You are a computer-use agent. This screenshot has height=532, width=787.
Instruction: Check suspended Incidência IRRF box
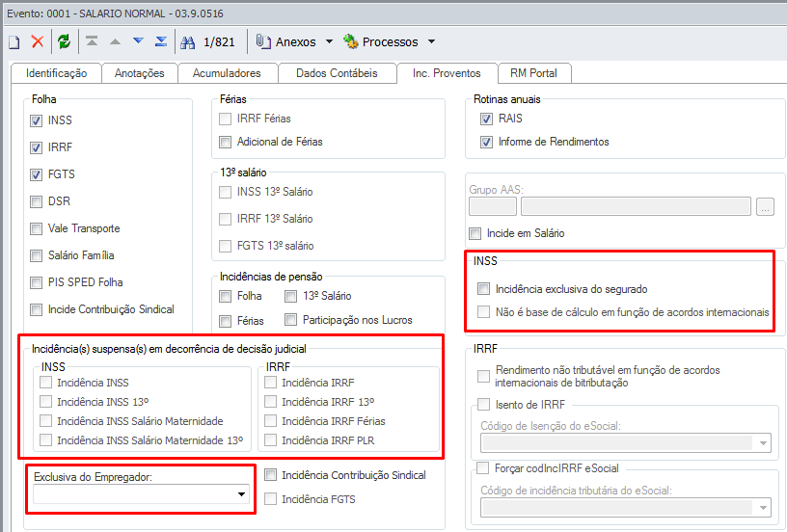tap(270, 383)
